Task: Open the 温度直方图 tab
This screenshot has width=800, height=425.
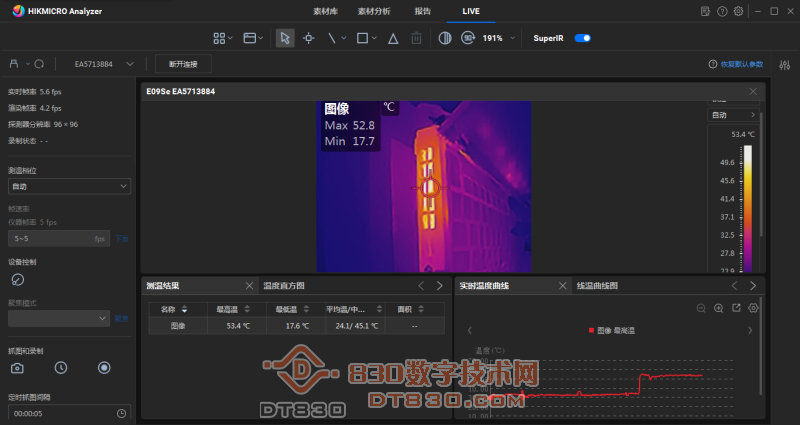Action: 284,286
